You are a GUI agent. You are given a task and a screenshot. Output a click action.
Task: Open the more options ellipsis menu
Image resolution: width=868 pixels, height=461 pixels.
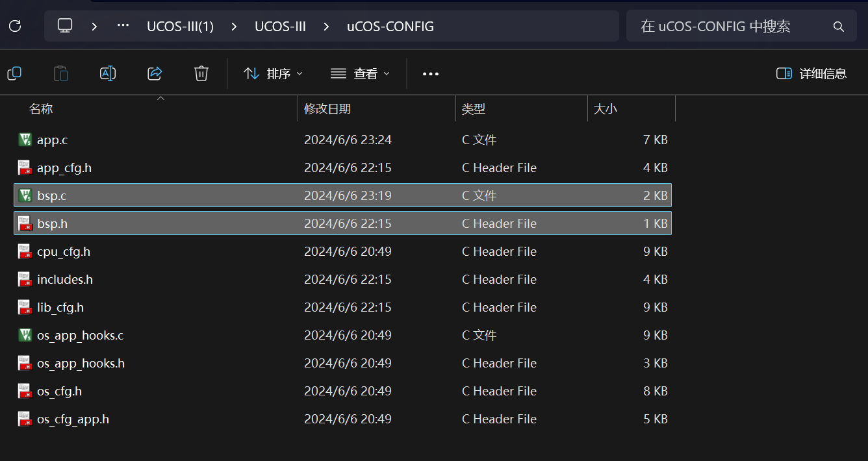431,74
